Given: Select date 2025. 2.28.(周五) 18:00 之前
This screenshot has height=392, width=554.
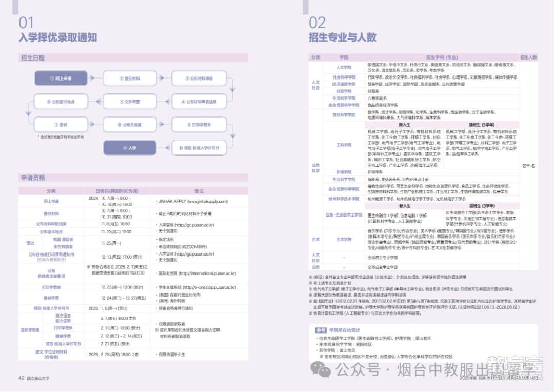Looking at the screenshot, I should [x=114, y=354].
